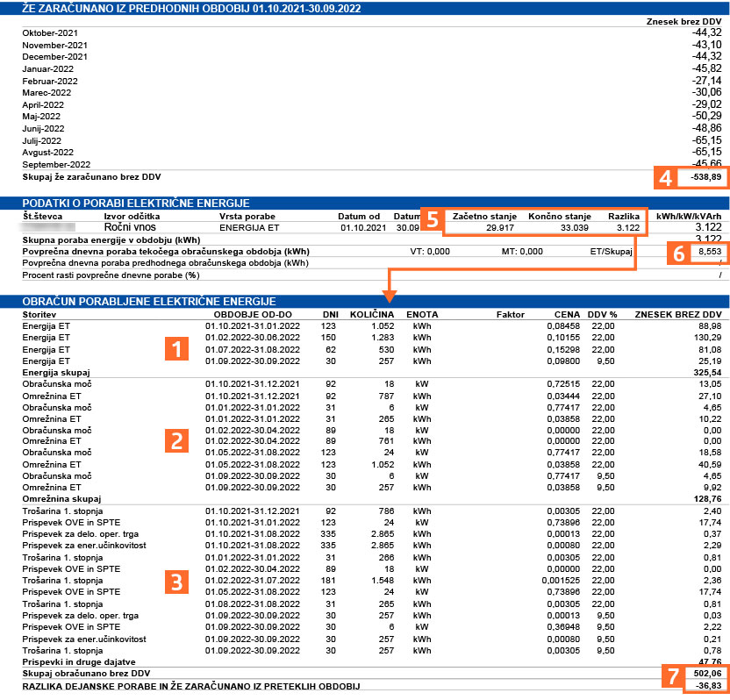Select the "Oktober-2021" row label

click(50, 33)
